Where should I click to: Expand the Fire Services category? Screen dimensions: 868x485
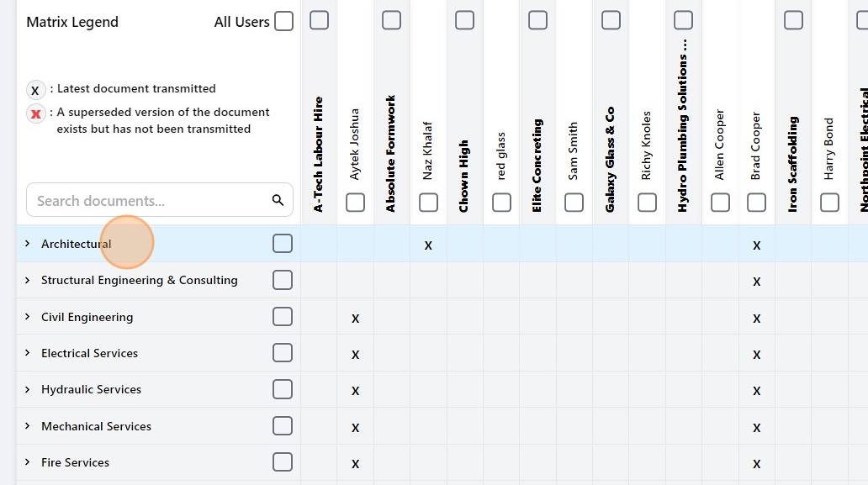click(x=27, y=462)
